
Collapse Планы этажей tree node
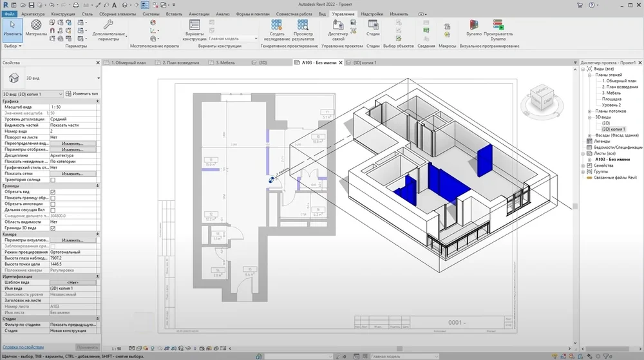(589, 75)
